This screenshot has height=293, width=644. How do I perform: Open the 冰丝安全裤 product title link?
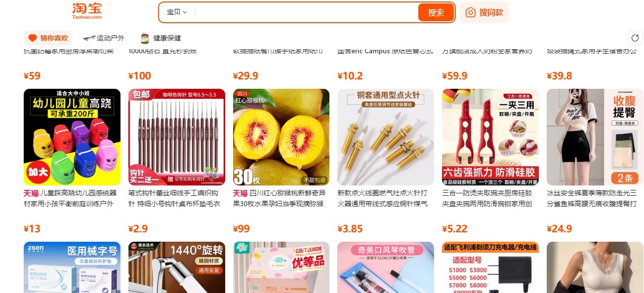click(592, 198)
